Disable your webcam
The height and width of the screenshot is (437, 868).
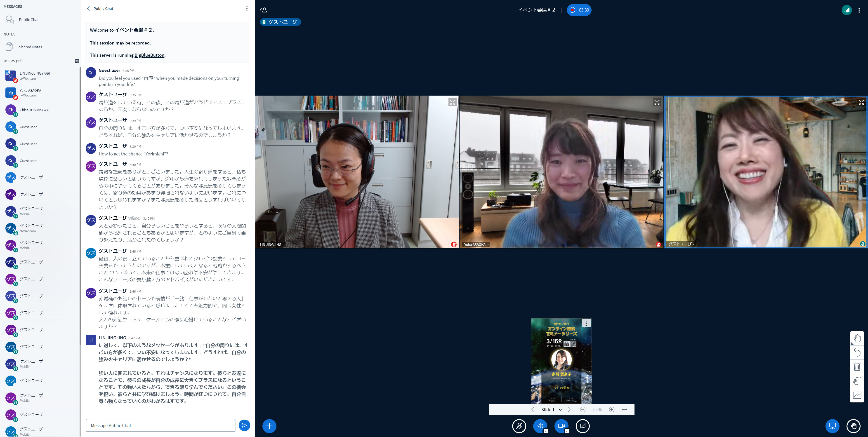561,426
